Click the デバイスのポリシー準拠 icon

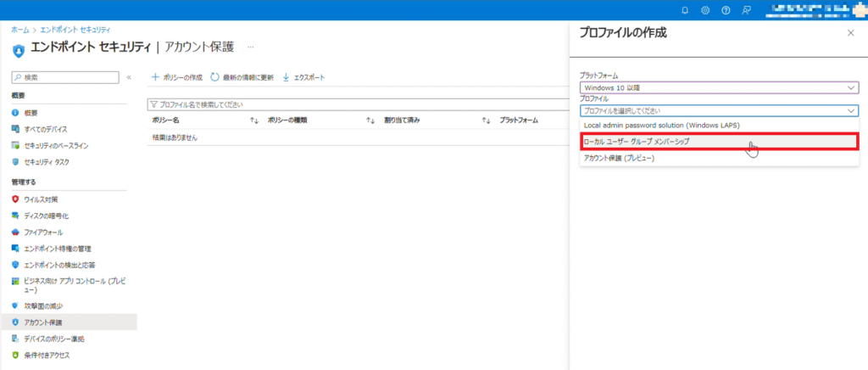(15, 339)
